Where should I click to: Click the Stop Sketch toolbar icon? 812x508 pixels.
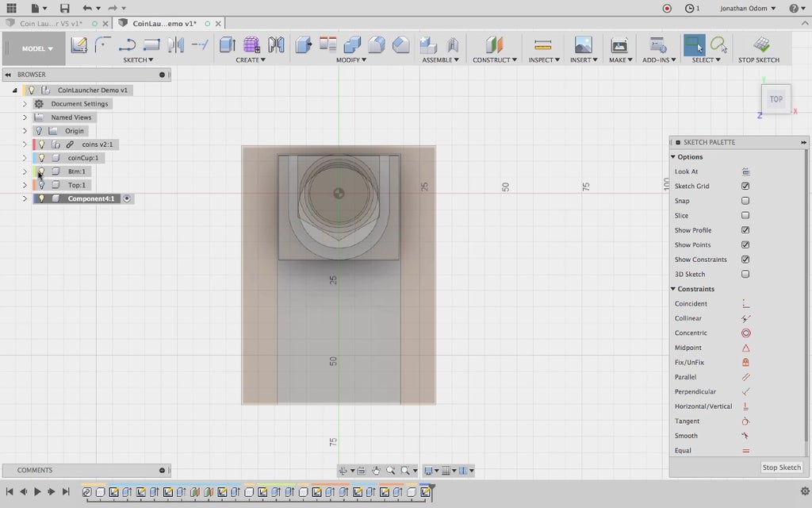[x=760, y=45]
